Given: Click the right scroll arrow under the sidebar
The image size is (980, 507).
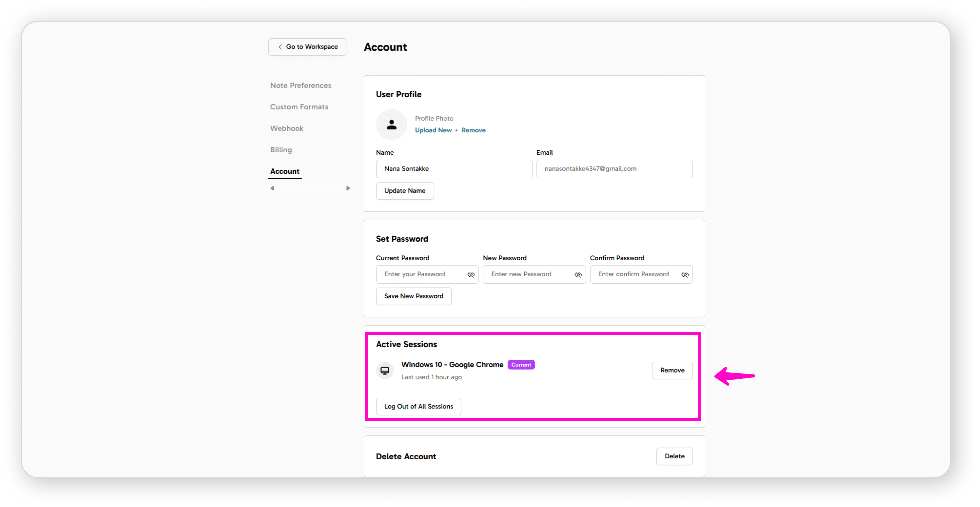Looking at the screenshot, I should [x=348, y=188].
